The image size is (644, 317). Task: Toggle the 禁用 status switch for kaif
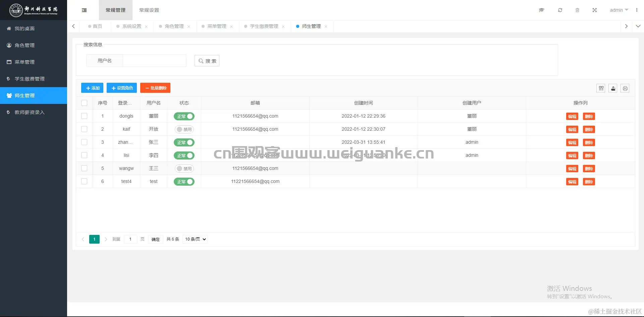(x=184, y=129)
